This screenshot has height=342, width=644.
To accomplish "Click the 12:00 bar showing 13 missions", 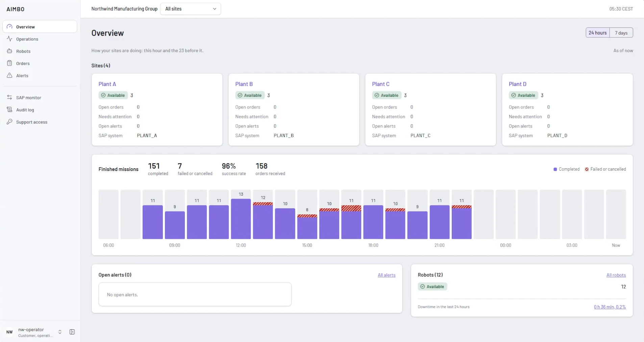I will (241, 219).
